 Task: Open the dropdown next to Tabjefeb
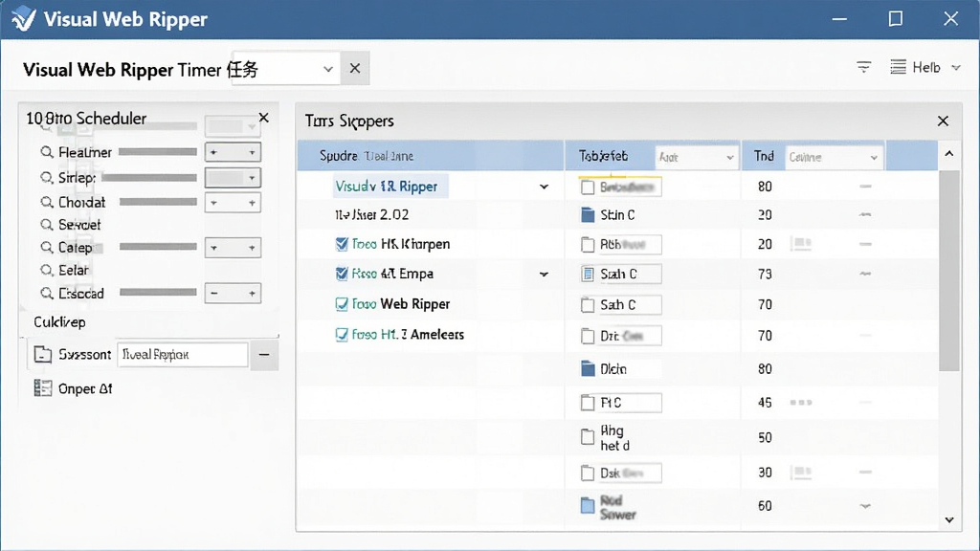pos(696,157)
